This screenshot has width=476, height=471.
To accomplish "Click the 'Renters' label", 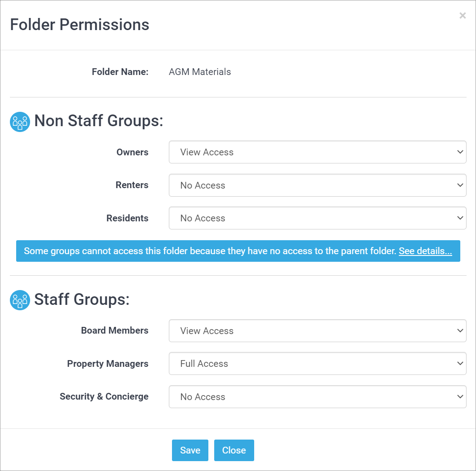I will [132, 185].
